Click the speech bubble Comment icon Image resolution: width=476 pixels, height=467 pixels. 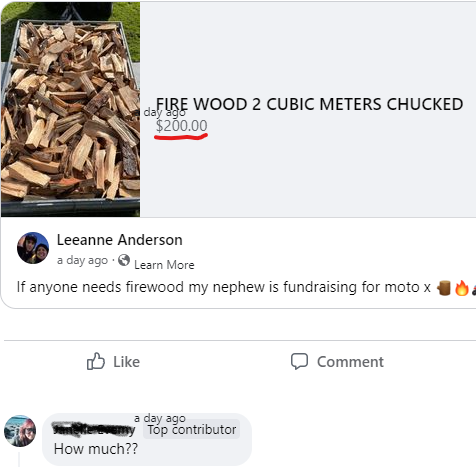(x=299, y=361)
